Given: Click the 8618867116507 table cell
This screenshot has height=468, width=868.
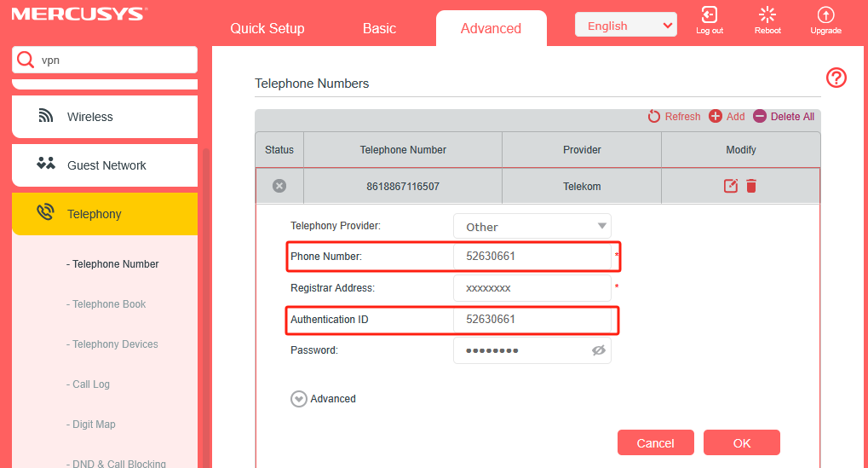Looking at the screenshot, I should 403,186.
